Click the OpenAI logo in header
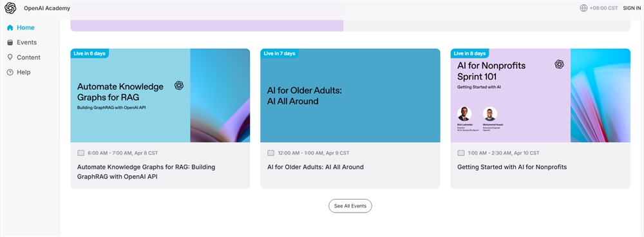 tap(10, 8)
